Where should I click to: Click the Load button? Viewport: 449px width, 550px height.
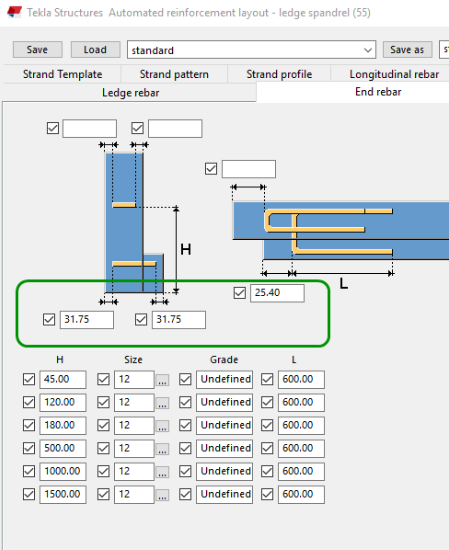tap(95, 49)
